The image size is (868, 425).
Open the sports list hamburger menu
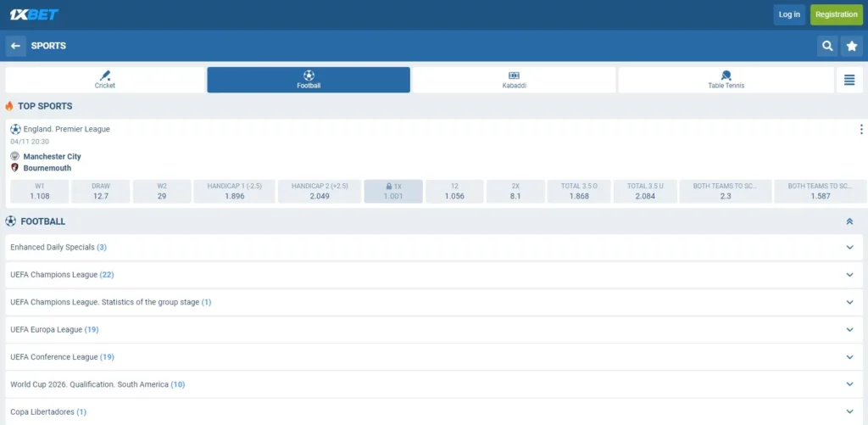click(849, 80)
